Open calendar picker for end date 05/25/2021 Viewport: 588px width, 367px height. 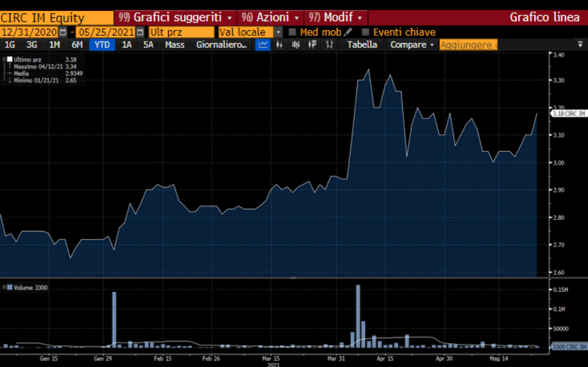[140, 32]
